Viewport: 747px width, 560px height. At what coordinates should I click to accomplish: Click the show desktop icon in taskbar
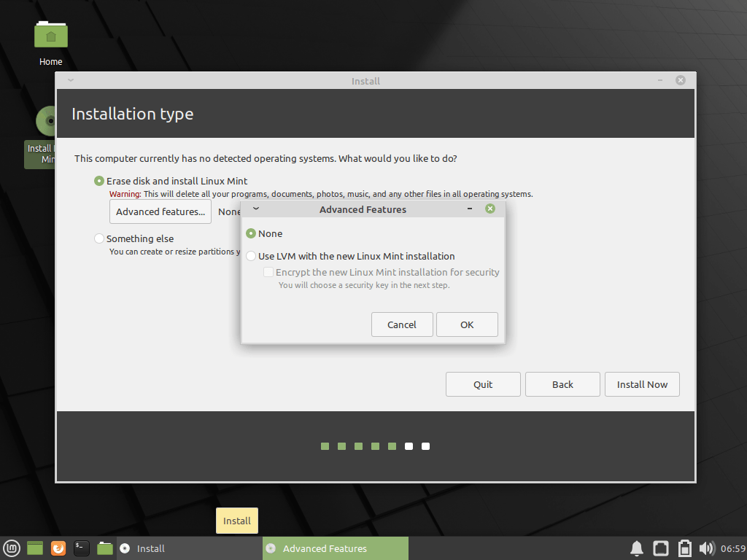35,548
